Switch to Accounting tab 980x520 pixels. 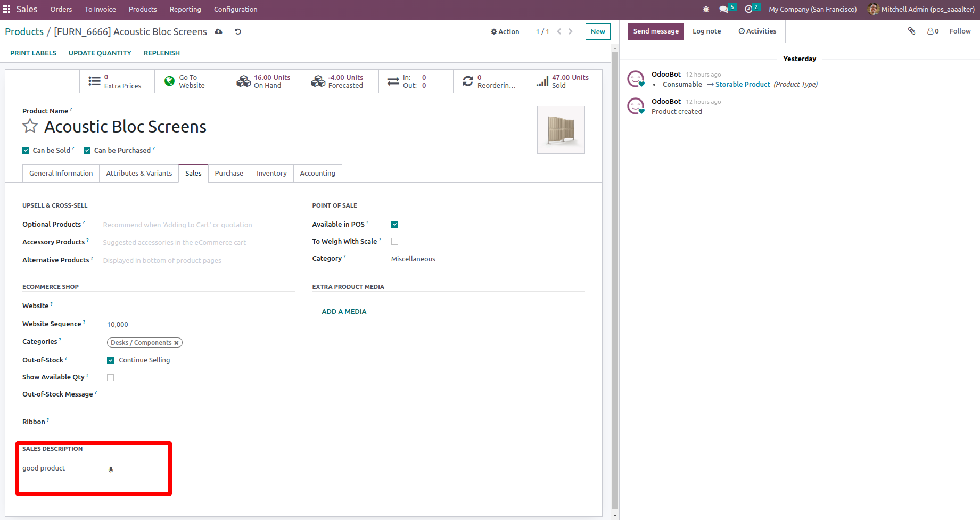(318, 174)
